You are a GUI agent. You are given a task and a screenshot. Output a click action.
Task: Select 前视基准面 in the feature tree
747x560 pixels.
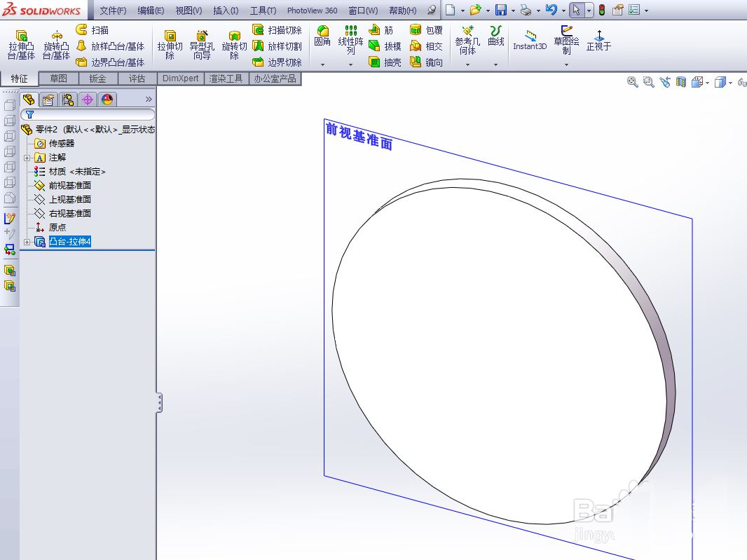point(69,186)
